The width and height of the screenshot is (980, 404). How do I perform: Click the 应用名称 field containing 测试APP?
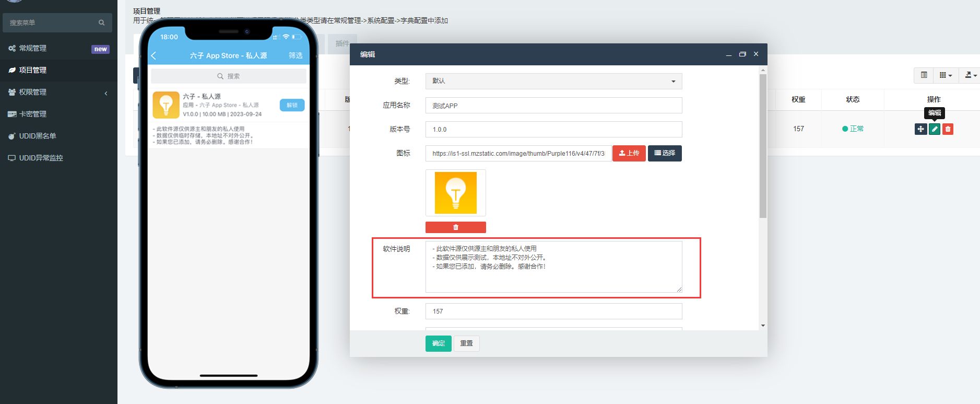pos(553,106)
